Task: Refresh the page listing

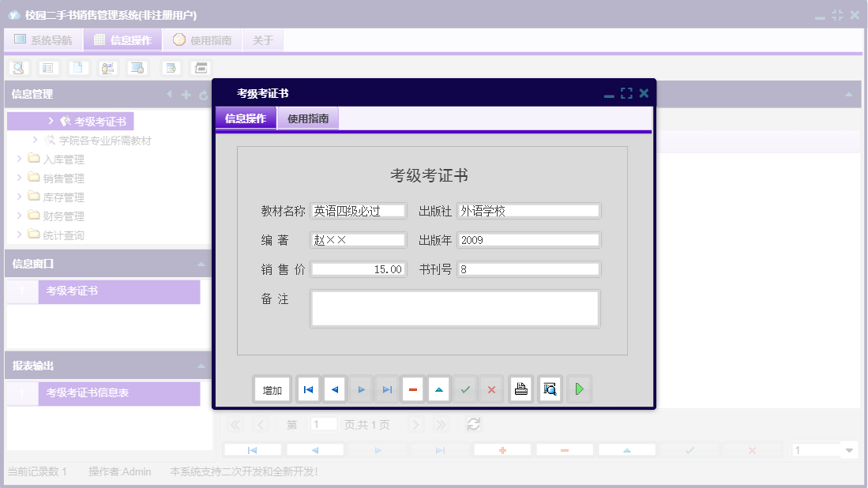Action: click(473, 424)
